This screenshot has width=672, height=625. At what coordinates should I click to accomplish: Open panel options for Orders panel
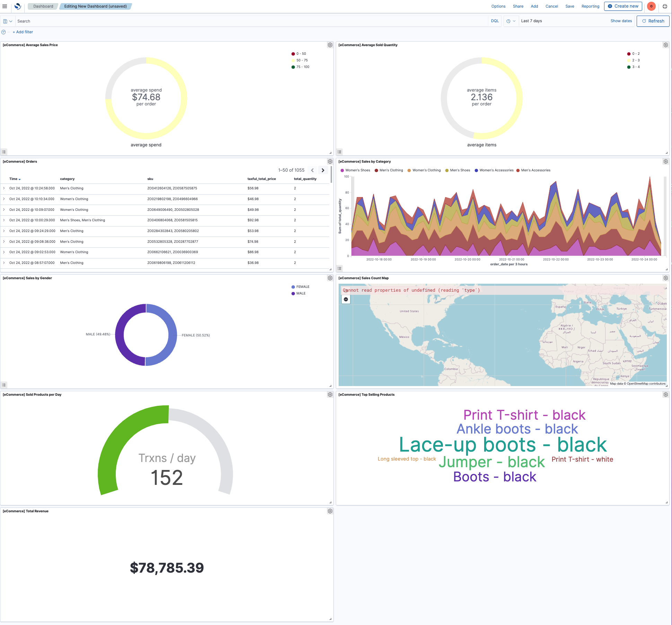[x=330, y=162]
